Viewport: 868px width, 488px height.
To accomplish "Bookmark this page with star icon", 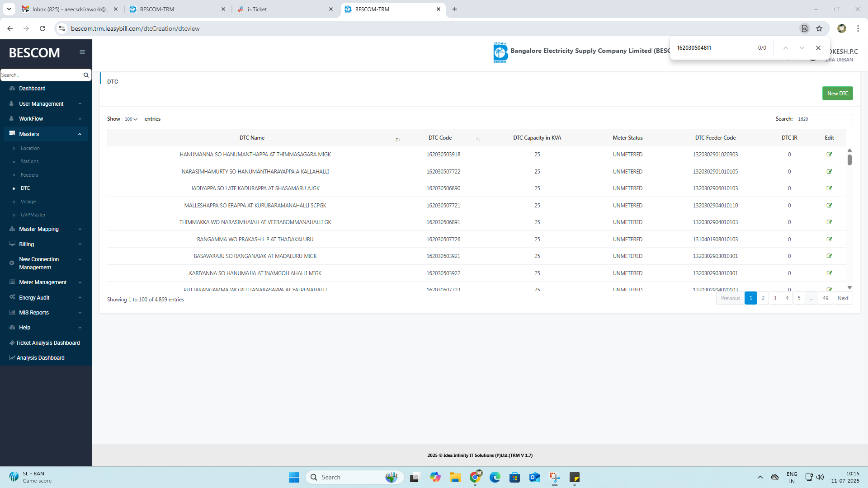I will pos(819,28).
